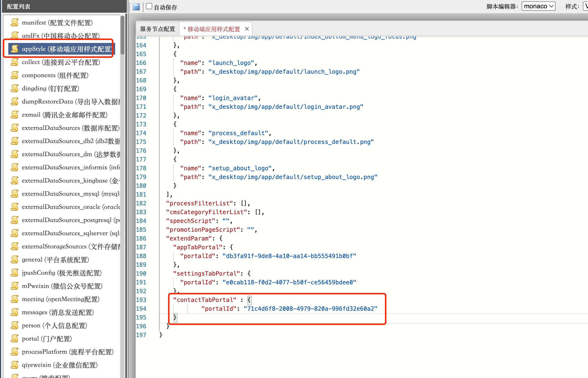Click the save disk icon in toolbar
This screenshot has height=378, width=588.
pyautogui.click(x=136, y=7)
